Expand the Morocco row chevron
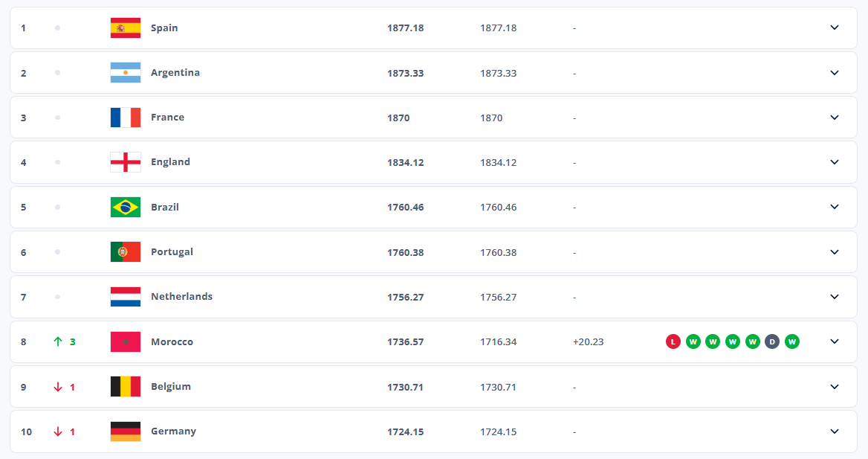 [x=835, y=341]
